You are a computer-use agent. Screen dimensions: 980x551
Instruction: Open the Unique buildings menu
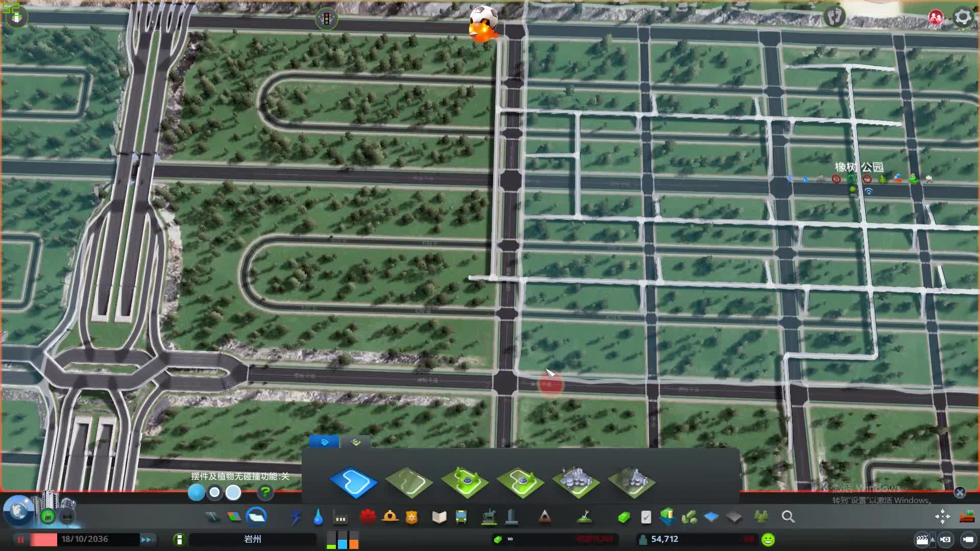pos(511,517)
